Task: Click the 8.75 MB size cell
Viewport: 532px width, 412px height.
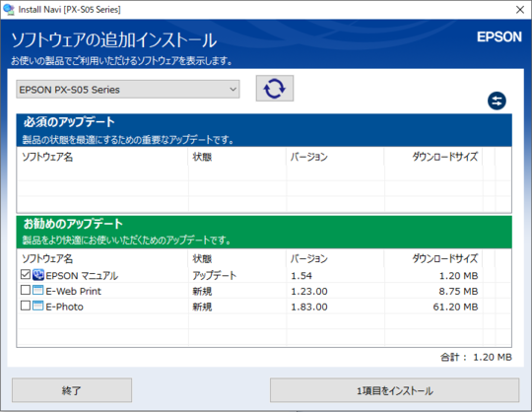Action: tap(459, 291)
